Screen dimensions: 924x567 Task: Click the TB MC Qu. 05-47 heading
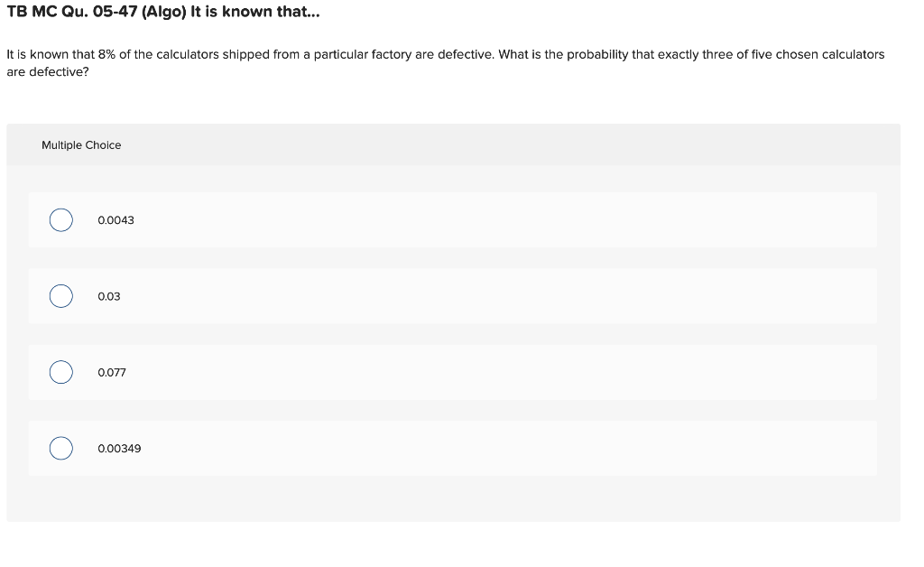pos(163,12)
